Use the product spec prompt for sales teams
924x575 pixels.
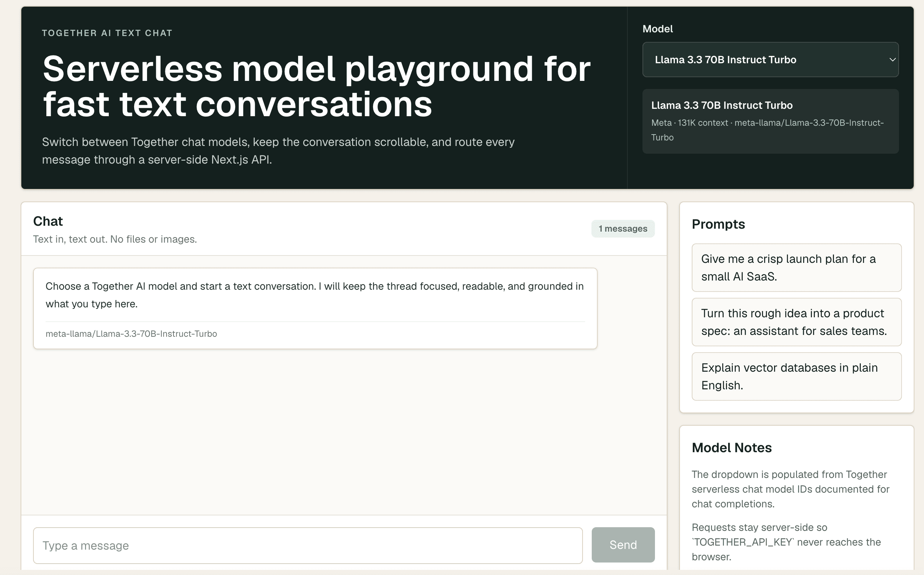click(x=796, y=322)
